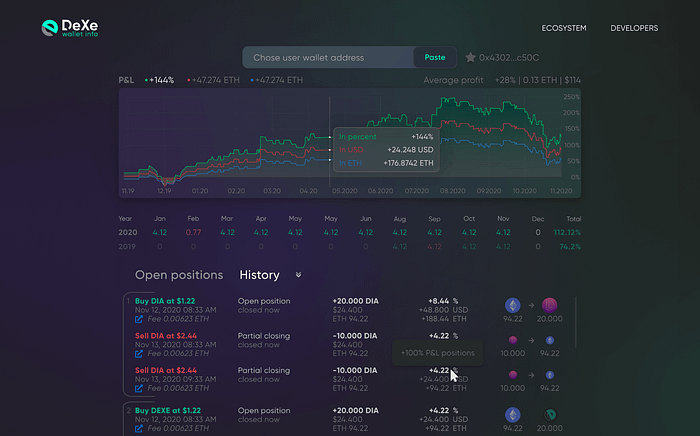
Task: Click pink DIA icon in 08:33 Sell row
Action: (x=512, y=340)
